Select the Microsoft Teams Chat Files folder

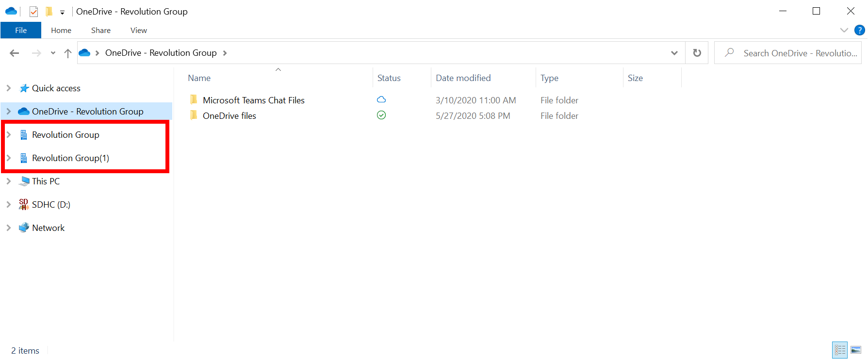click(x=254, y=100)
